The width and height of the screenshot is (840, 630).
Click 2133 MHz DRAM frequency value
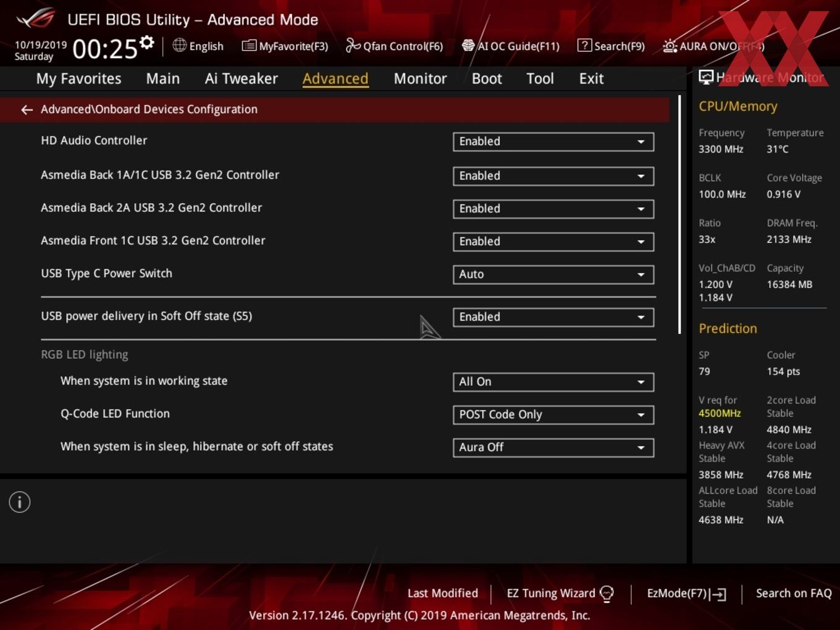pyautogui.click(x=789, y=240)
